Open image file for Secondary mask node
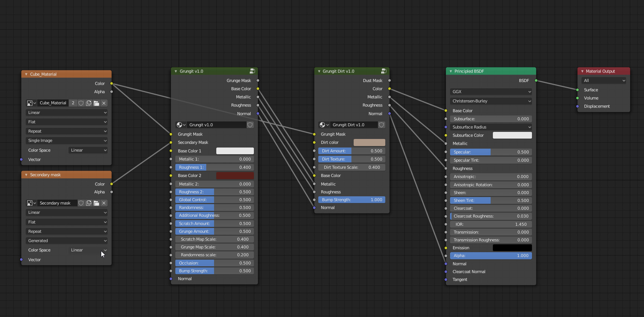Viewport: 644px width, 317px height. [96, 203]
